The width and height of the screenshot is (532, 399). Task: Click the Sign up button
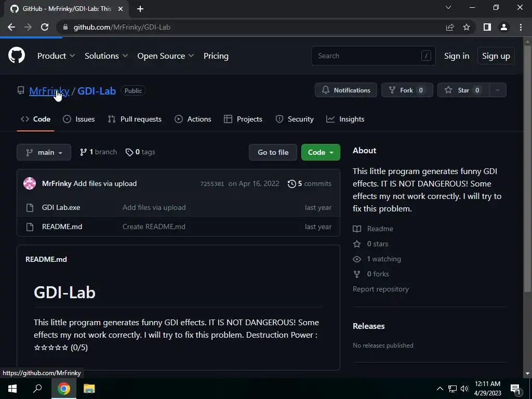(496, 56)
